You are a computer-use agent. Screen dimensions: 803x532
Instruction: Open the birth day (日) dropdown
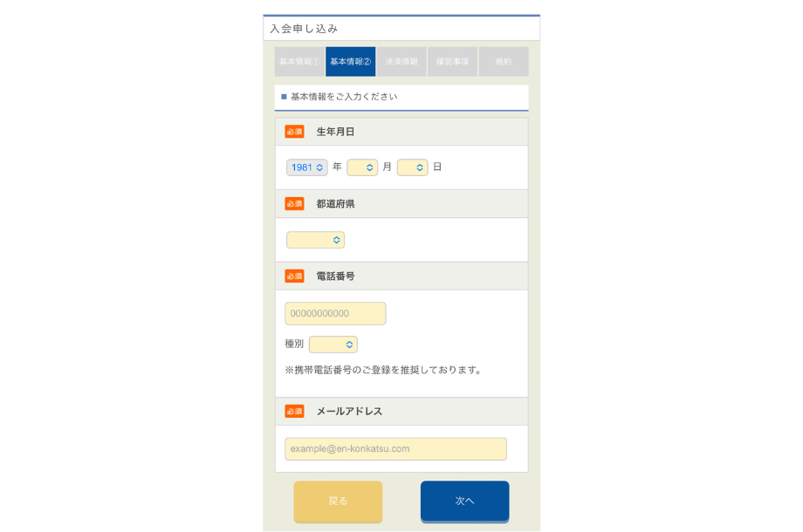[x=412, y=167]
